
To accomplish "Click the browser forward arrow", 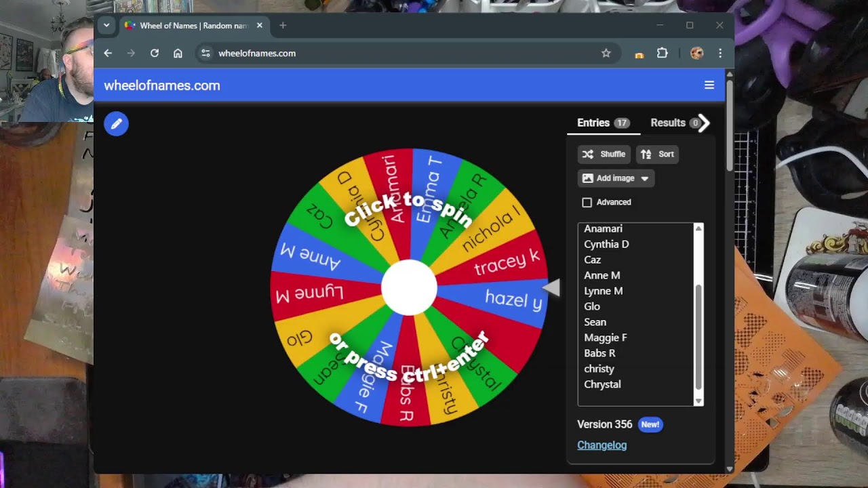I will click(x=131, y=53).
